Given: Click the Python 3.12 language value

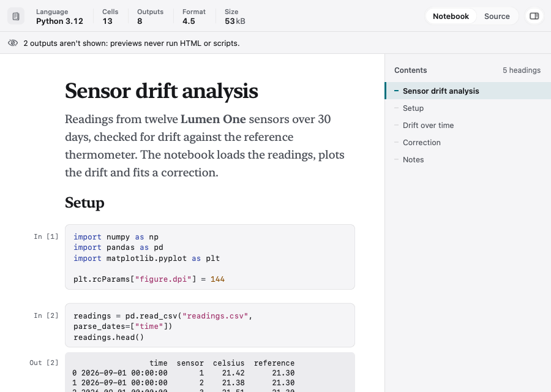Looking at the screenshot, I should [x=59, y=21].
